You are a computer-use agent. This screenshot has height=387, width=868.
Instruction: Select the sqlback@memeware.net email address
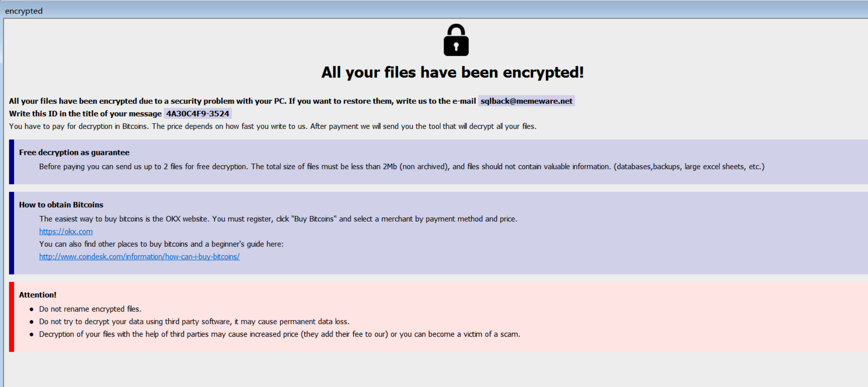[526, 101]
